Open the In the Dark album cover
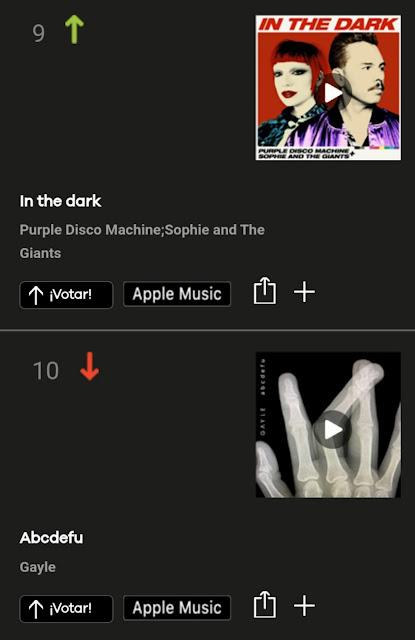 (x=328, y=87)
